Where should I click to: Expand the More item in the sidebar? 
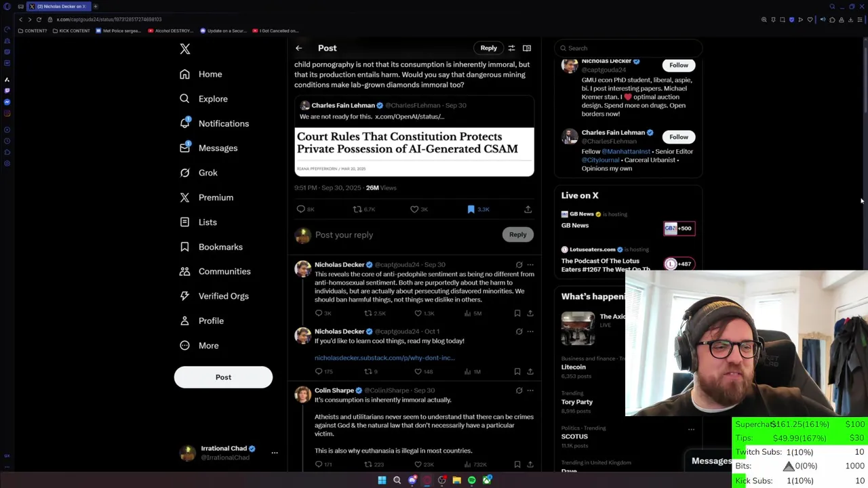(x=199, y=346)
